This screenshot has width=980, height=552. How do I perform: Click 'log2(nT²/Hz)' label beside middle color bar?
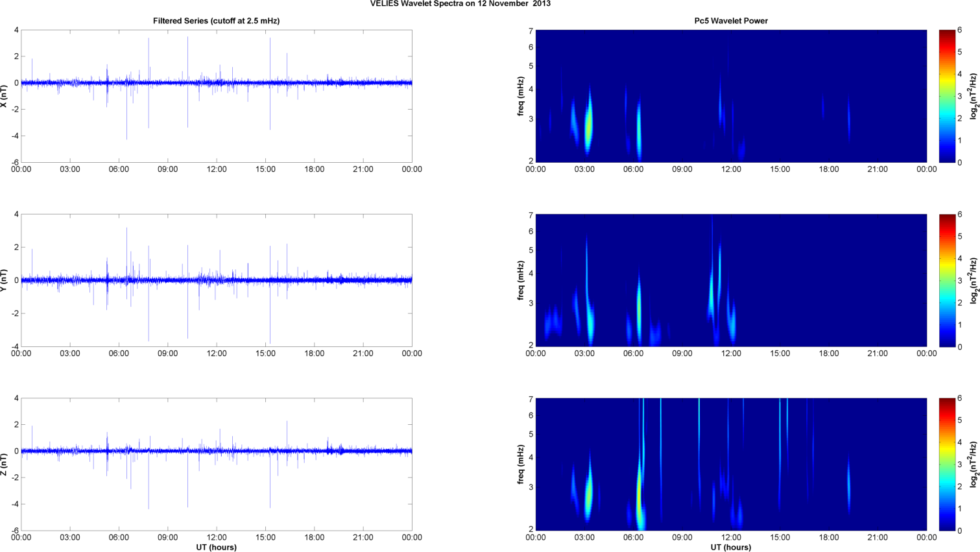pos(974,280)
